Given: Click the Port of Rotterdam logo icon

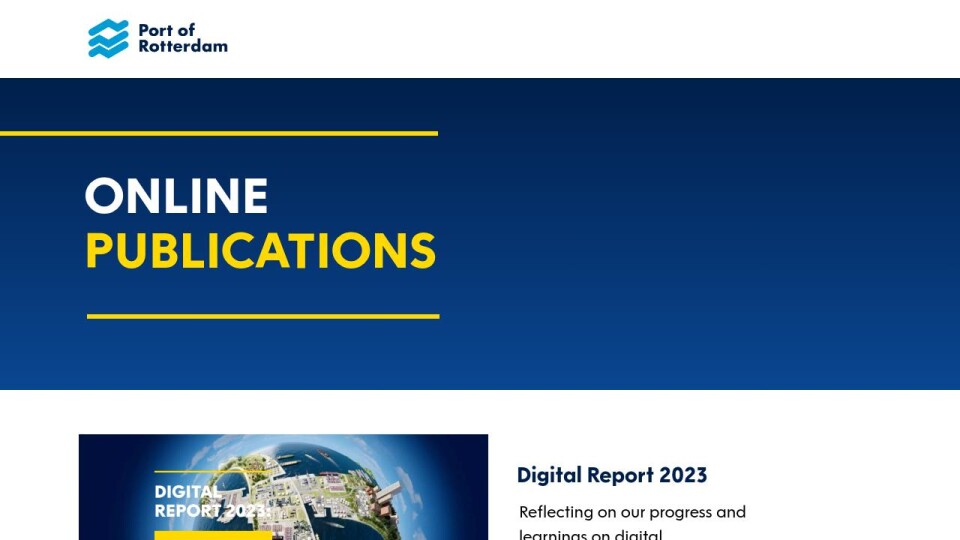Looking at the screenshot, I should pyautogui.click(x=108, y=39).
